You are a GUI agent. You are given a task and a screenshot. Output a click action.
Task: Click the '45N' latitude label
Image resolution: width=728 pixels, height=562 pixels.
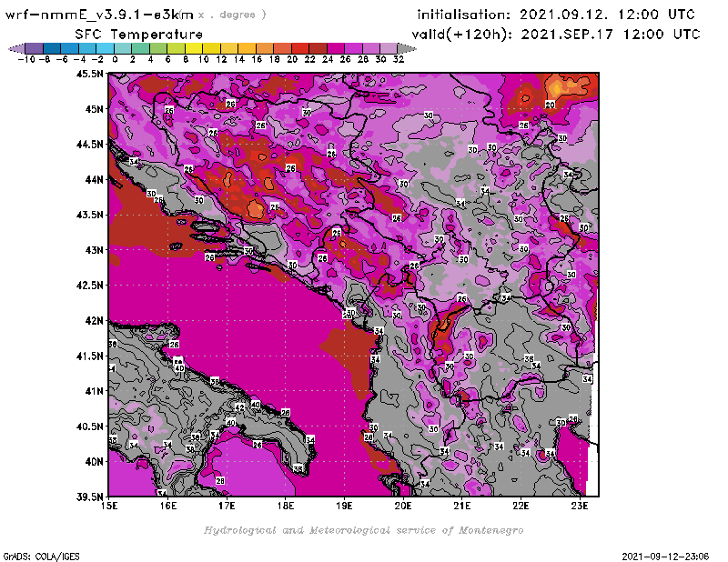(94, 109)
